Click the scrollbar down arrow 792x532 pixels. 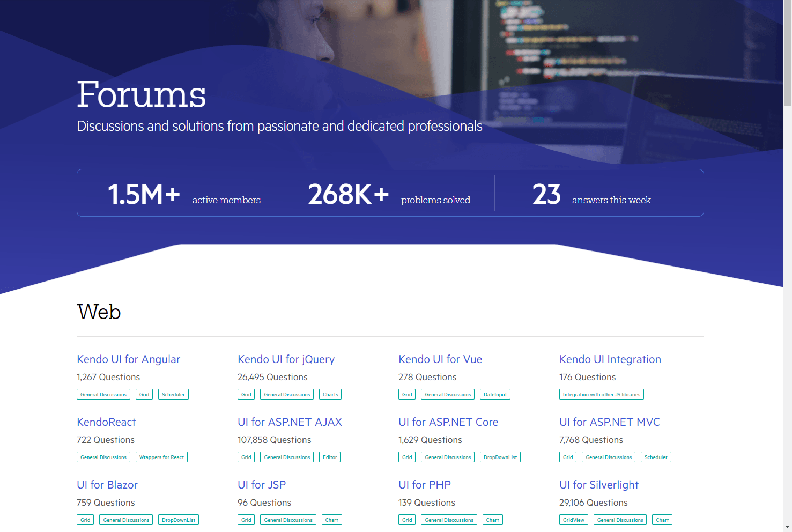(x=787, y=527)
